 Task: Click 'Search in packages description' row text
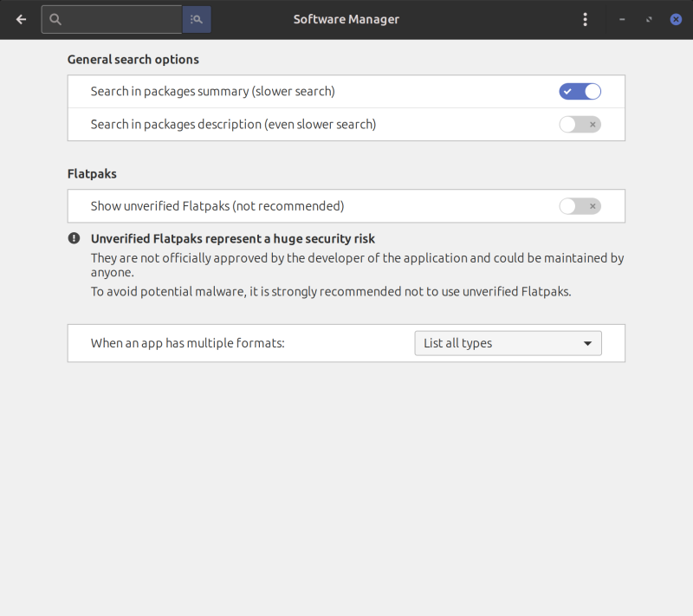pyautogui.click(x=233, y=124)
